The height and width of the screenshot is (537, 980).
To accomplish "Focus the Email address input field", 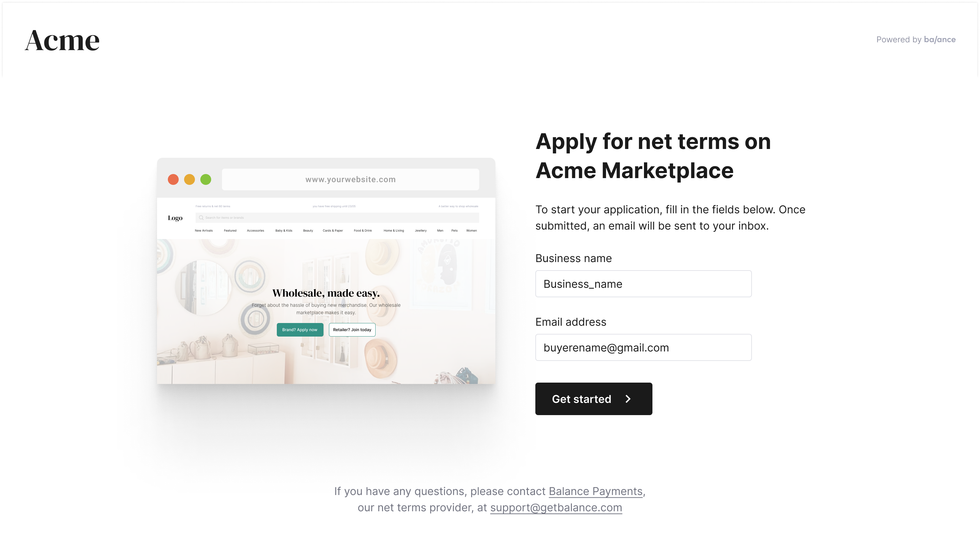I will (x=643, y=347).
